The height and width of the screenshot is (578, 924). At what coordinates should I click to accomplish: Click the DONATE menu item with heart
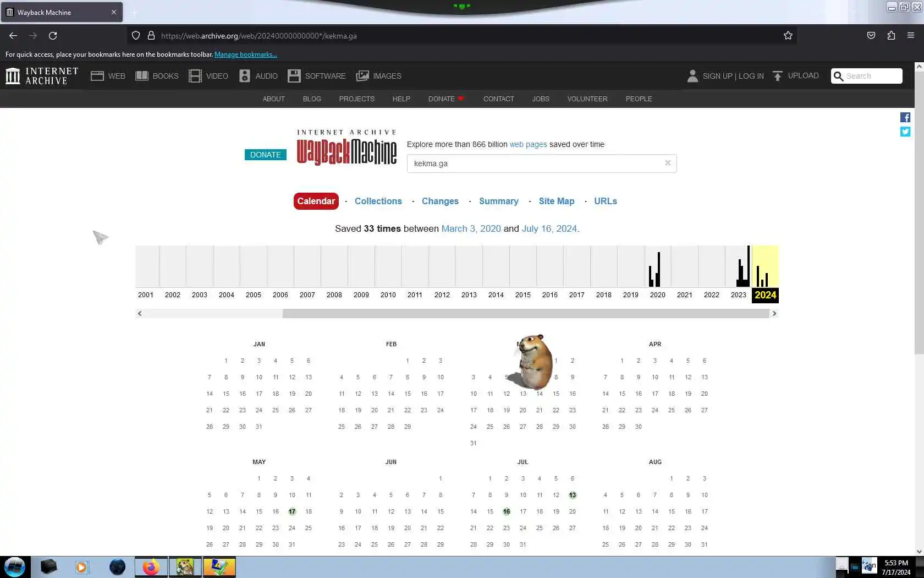click(x=446, y=99)
